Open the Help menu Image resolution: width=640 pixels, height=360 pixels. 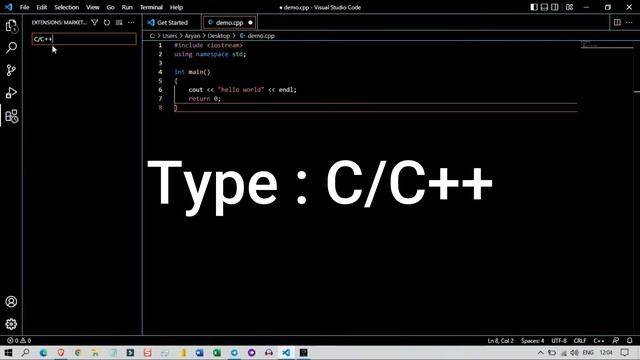point(176,7)
